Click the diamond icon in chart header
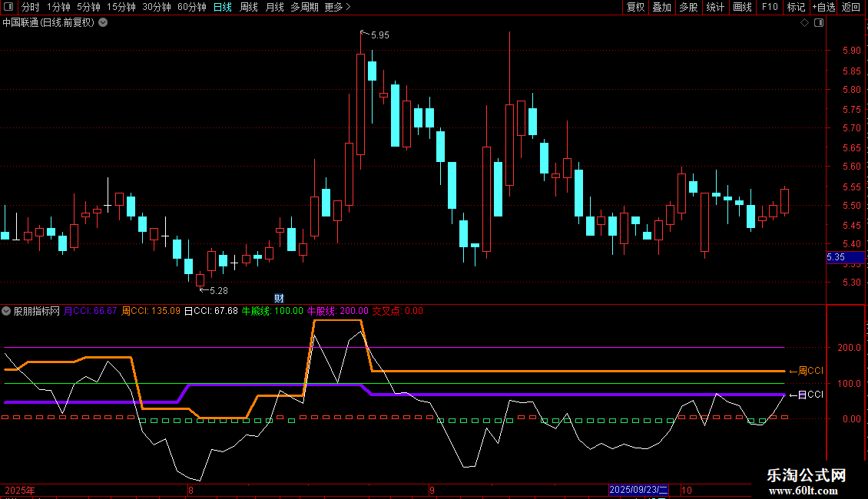Screen dimensions: 868x499 805,23
